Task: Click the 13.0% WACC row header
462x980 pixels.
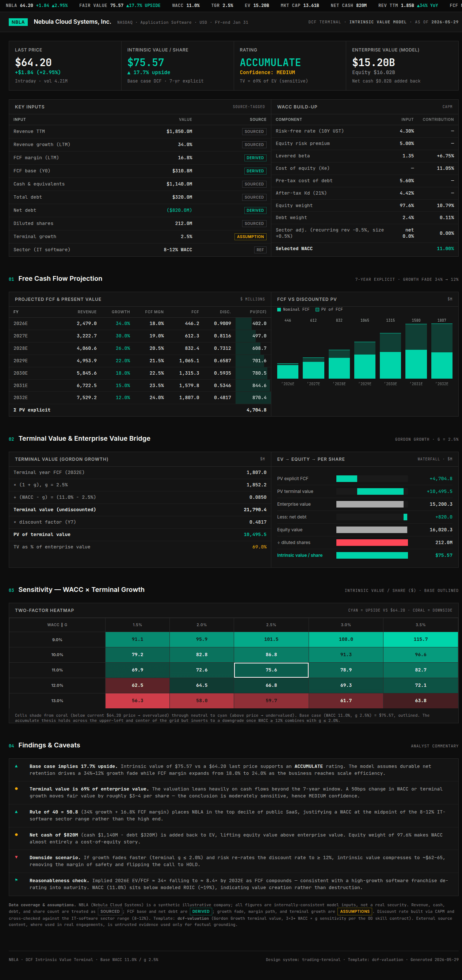Action: tap(57, 700)
